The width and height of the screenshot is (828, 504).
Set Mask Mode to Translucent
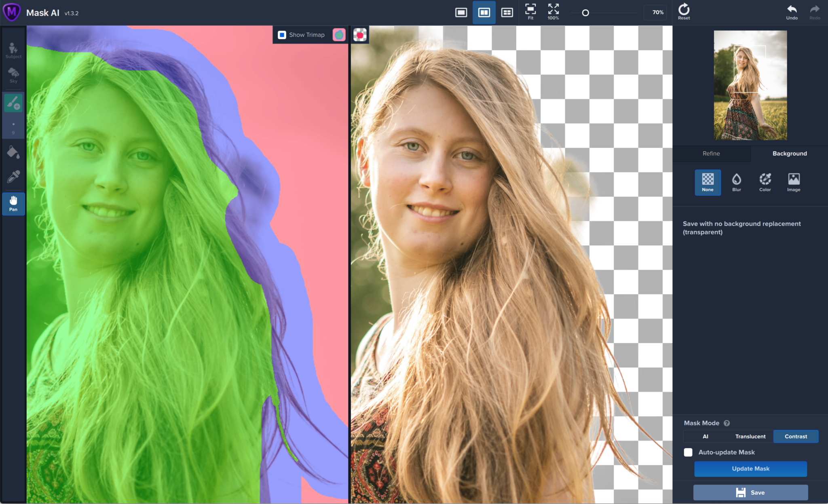pyautogui.click(x=750, y=436)
